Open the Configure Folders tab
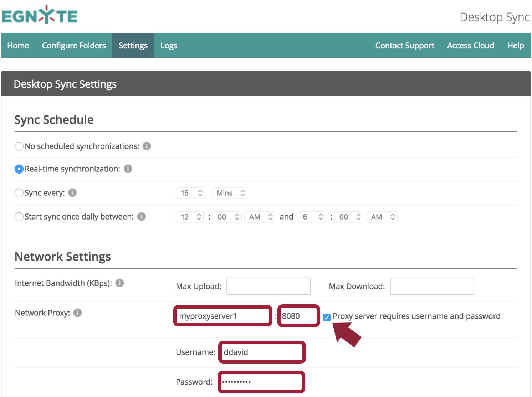The image size is (532, 397). click(x=74, y=46)
